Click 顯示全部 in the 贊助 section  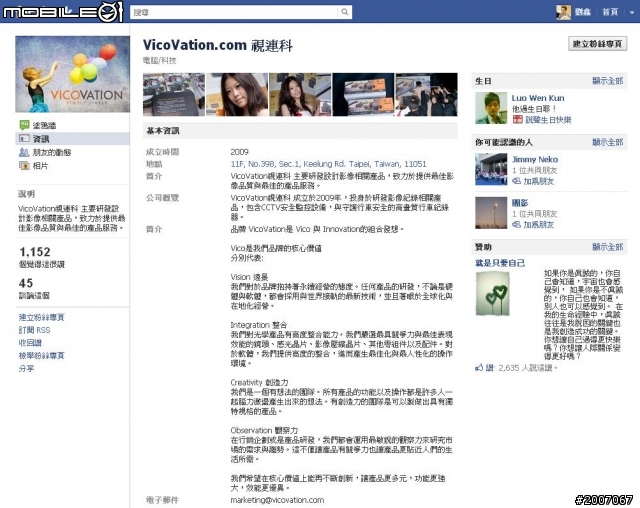pos(608,247)
